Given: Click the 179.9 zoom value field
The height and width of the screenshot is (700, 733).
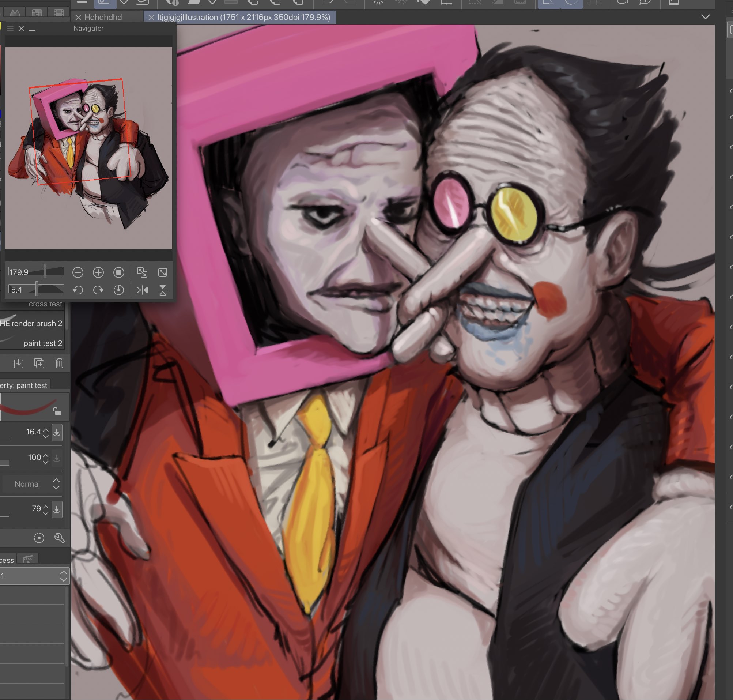Looking at the screenshot, I should (x=36, y=272).
